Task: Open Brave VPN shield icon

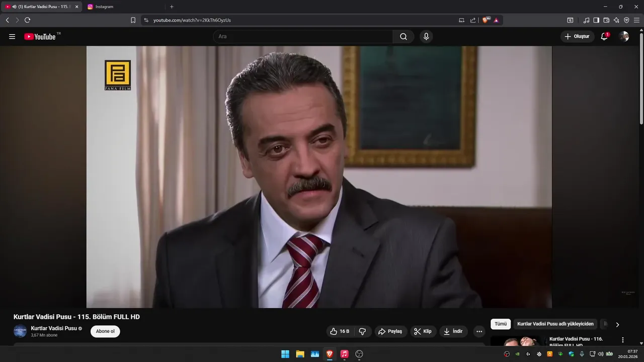Action: 626,20
